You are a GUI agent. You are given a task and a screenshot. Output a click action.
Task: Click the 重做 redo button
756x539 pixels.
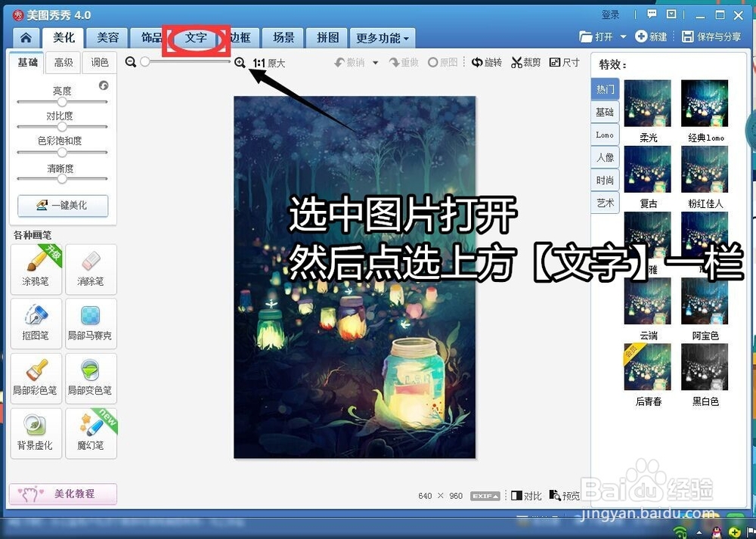pyautogui.click(x=404, y=63)
